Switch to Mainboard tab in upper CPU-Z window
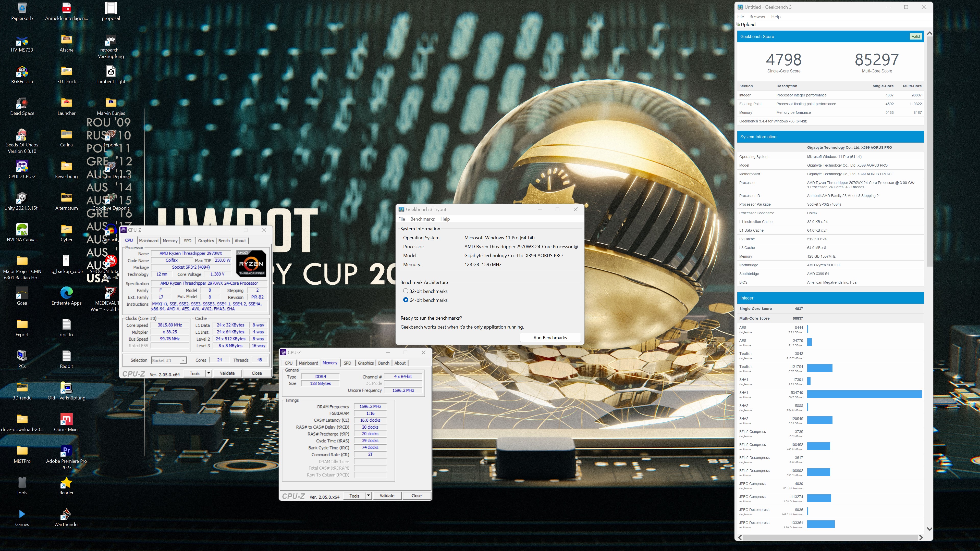The image size is (980, 551). click(148, 241)
